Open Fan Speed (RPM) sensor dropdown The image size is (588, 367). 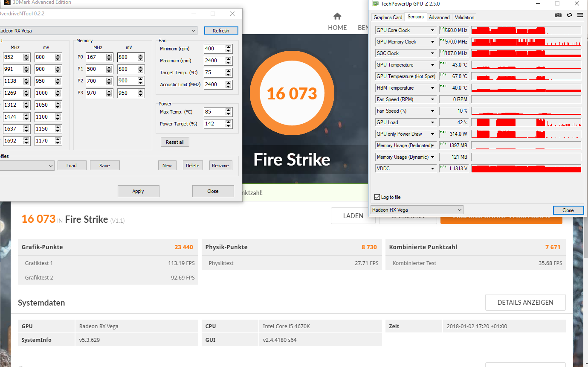432,99
